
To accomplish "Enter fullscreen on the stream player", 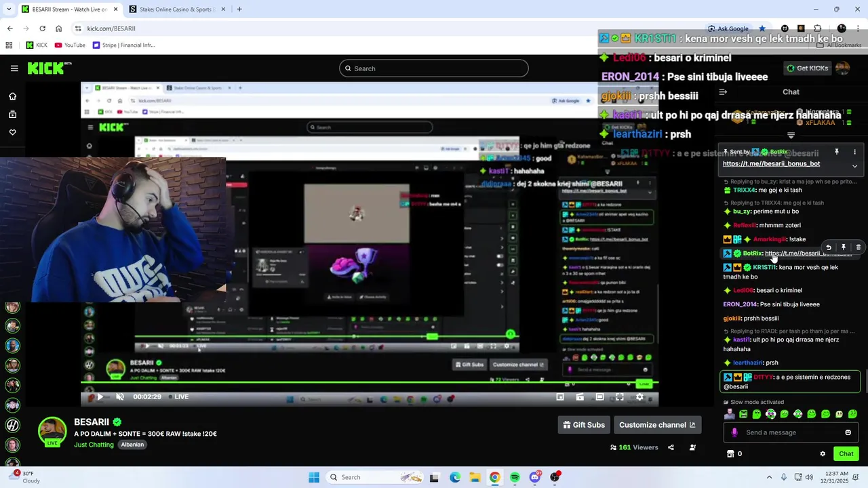I will pyautogui.click(x=619, y=397).
